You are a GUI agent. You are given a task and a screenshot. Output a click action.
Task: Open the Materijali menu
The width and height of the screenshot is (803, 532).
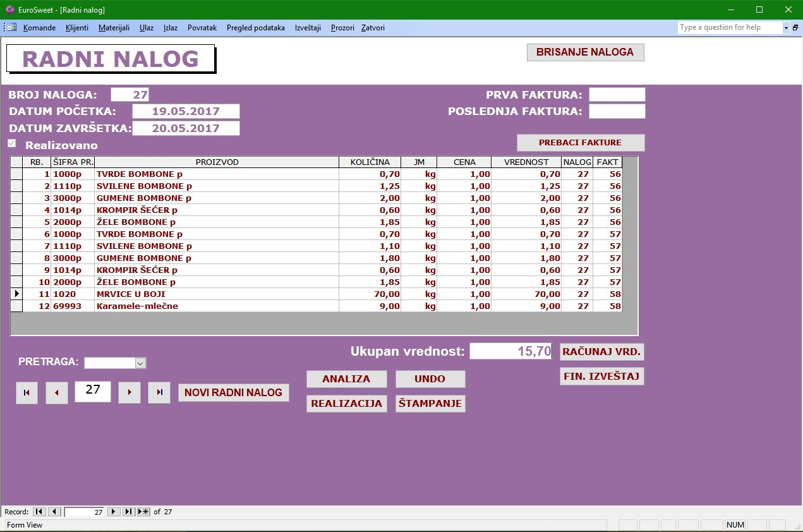tap(114, 28)
